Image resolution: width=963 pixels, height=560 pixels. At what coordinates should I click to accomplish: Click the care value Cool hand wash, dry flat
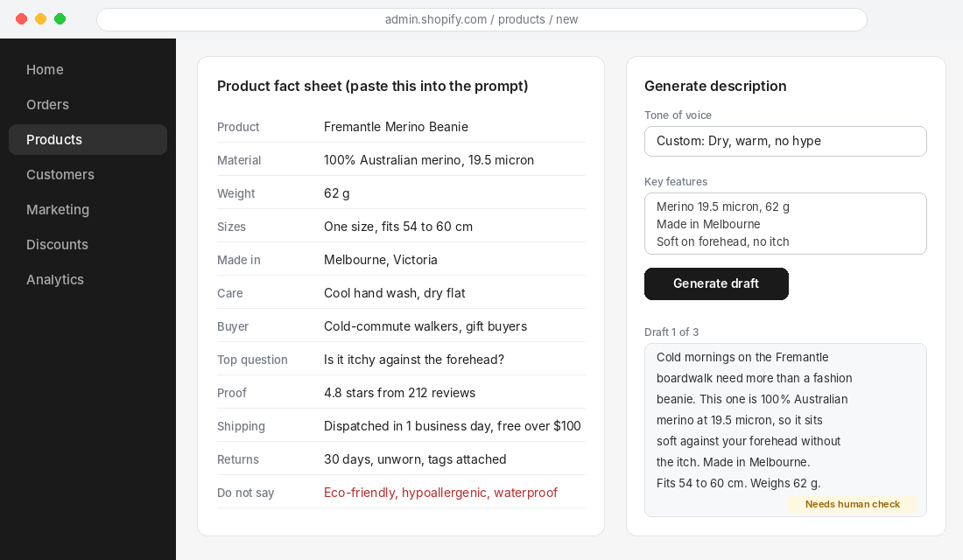click(394, 293)
